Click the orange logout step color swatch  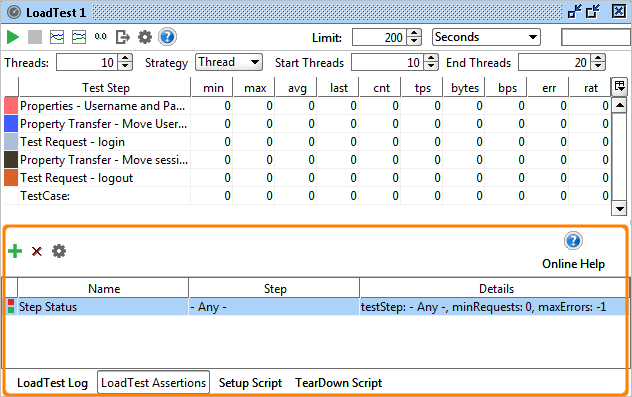(x=11, y=178)
